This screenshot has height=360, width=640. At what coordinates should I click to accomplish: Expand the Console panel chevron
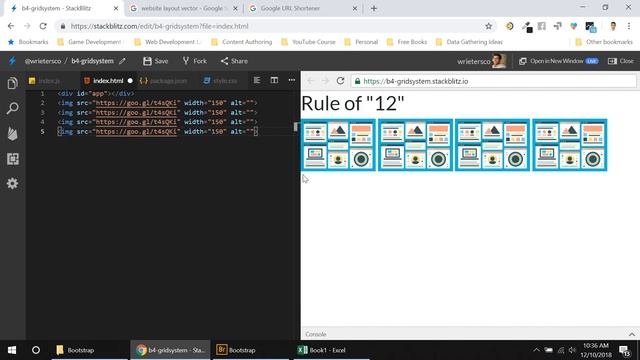tap(632, 334)
